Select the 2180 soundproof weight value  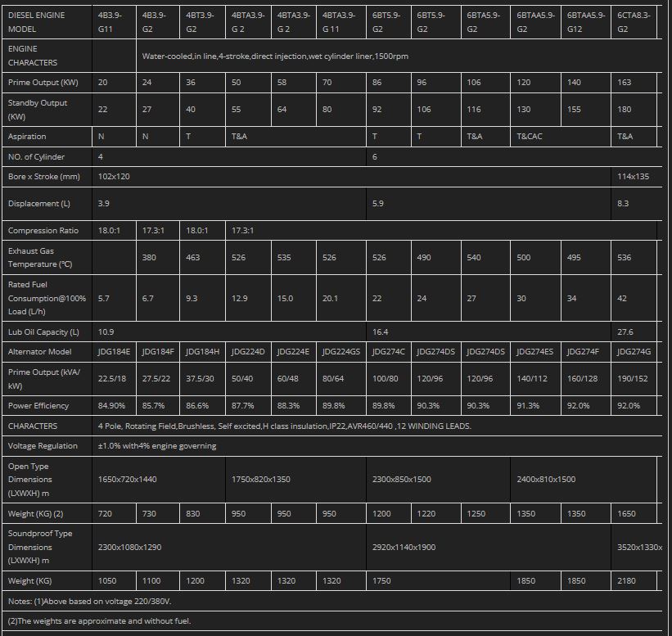(x=628, y=581)
